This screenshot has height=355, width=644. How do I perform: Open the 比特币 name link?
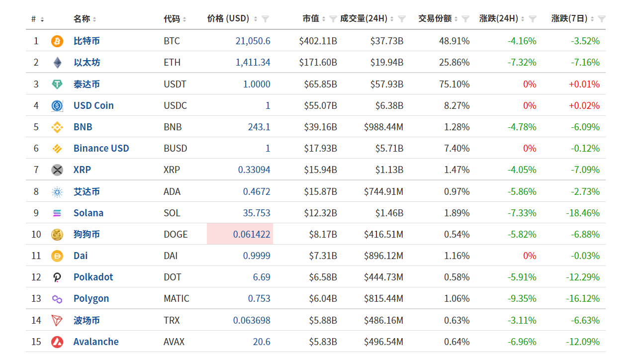tap(86, 41)
